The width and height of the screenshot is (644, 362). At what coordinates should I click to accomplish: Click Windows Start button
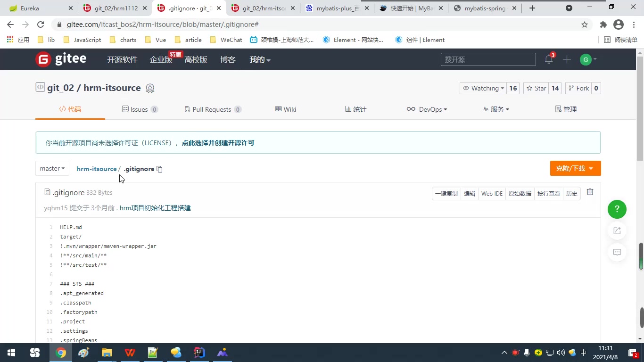coord(11,353)
